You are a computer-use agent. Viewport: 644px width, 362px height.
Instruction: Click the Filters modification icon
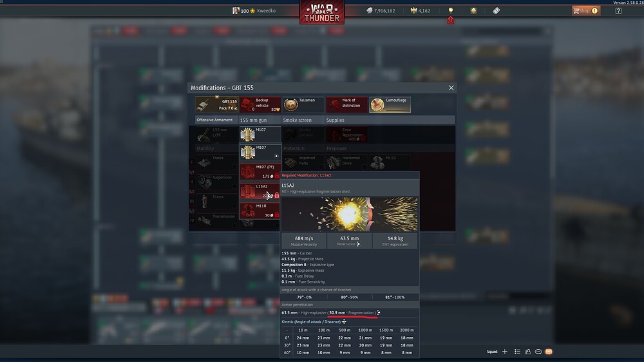point(204,202)
